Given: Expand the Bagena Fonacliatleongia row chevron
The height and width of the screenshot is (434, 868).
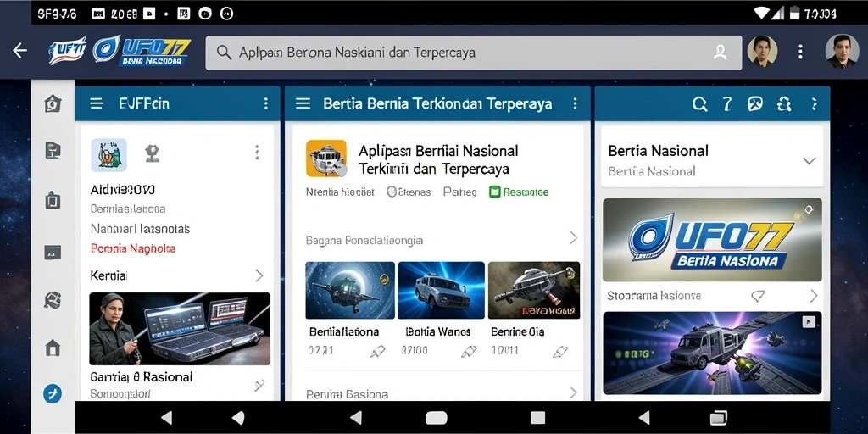Looking at the screenshot, I should 574,238.
